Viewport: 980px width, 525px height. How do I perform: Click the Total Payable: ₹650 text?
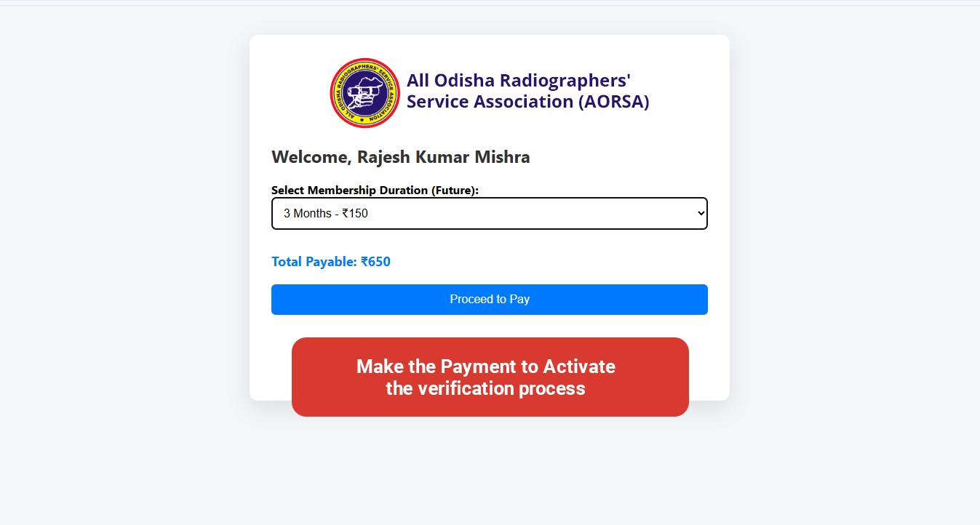[331, 262]
